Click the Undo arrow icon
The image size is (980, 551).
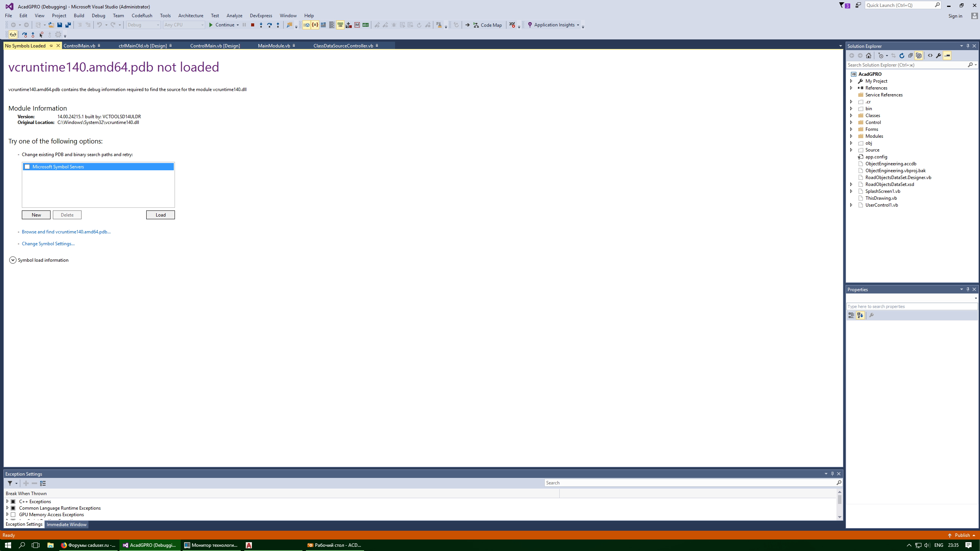(100, 25)
